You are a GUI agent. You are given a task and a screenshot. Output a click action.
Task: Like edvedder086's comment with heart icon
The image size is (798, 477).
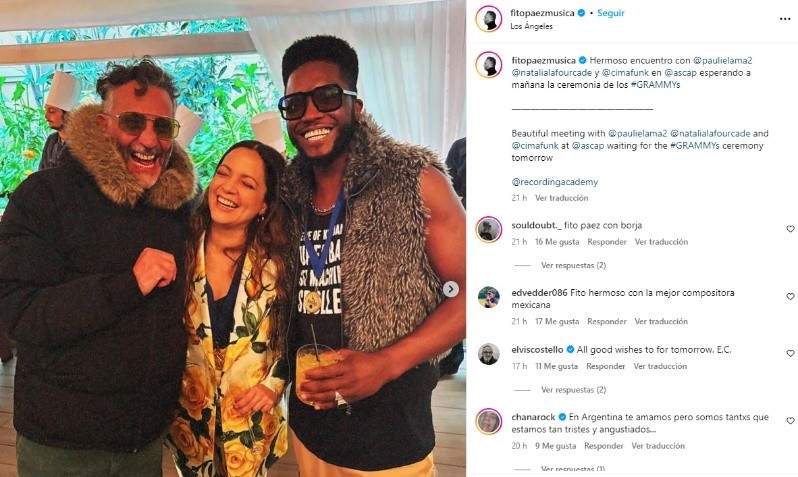click(790, 296)
